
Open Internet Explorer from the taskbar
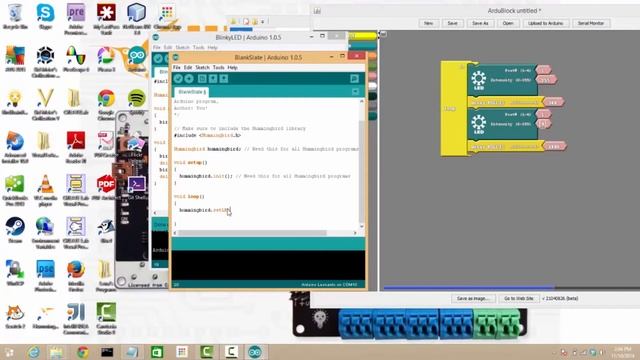[33, 352]
